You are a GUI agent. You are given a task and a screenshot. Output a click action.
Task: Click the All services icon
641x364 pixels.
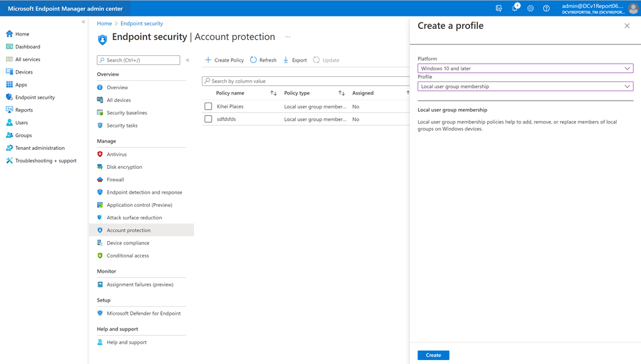[9, 59]
